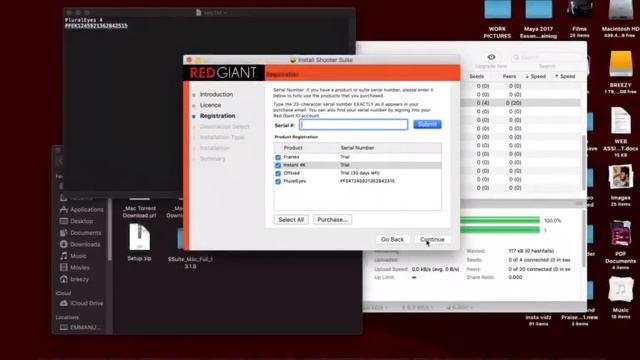Click the text editor document title dropdown
Viewport: 640px width, 360px height.
pyautogui.click(x=211, y=13)
